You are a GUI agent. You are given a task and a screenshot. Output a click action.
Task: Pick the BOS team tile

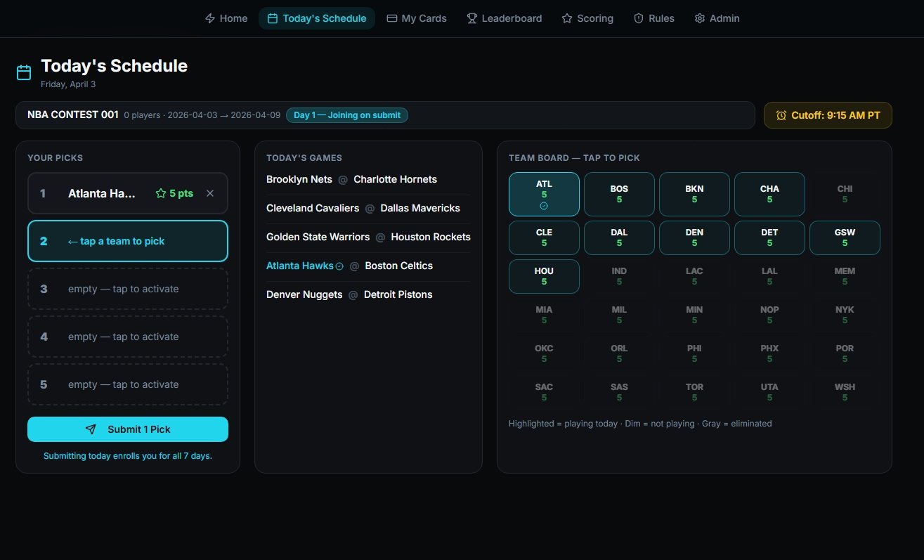click(x=619, y=194)
